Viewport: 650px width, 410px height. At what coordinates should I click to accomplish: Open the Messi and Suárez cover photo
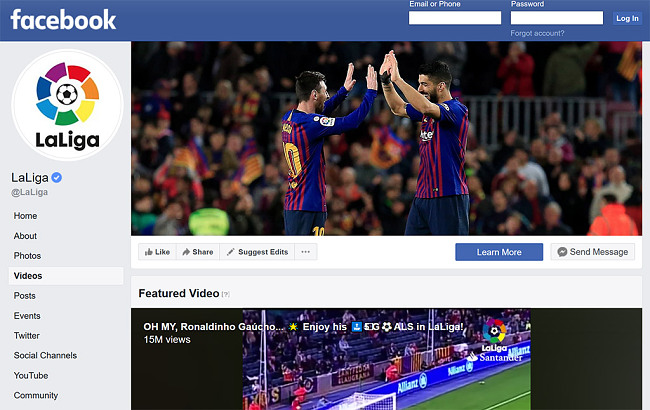point(386,138)
